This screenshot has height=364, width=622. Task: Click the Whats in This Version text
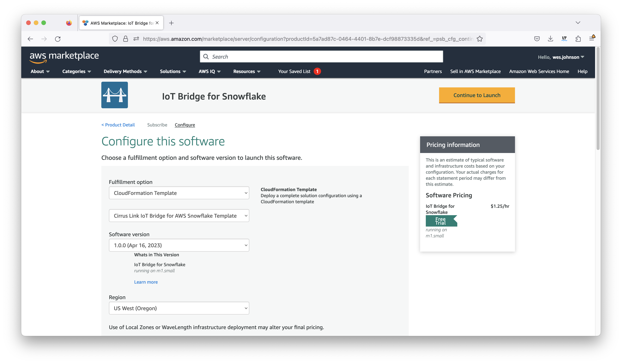157,255
